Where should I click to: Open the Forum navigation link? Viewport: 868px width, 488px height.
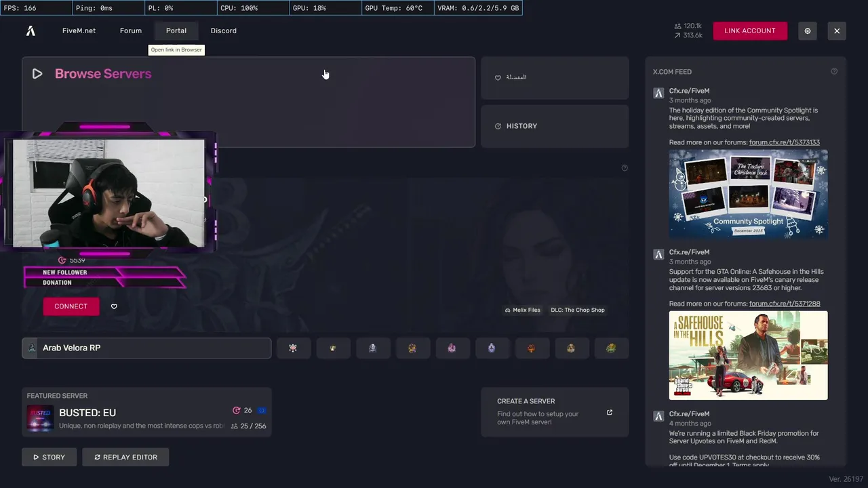(131, 30)
